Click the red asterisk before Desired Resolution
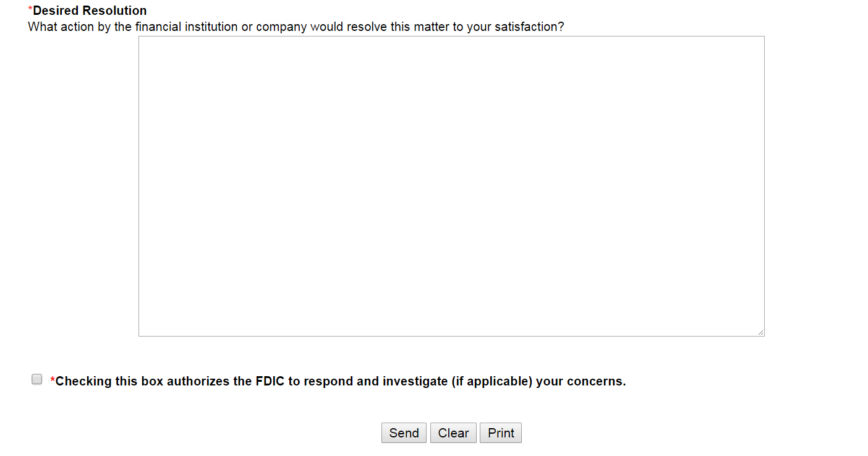The image size is (868, 456). pos(30,9)
